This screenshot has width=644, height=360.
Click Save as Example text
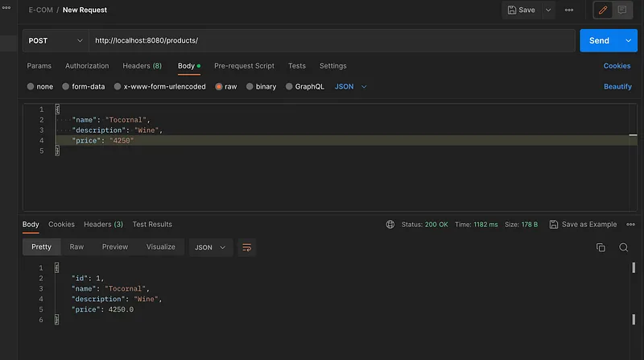589,225
